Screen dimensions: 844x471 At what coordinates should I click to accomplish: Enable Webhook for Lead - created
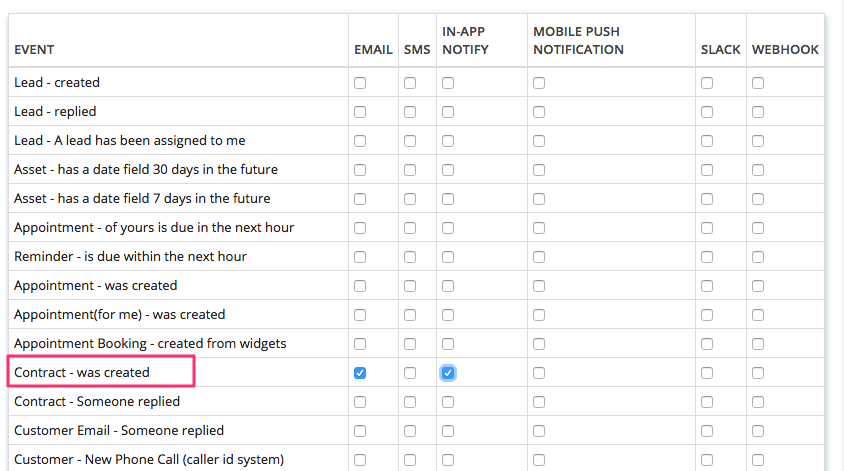[758, 83]
